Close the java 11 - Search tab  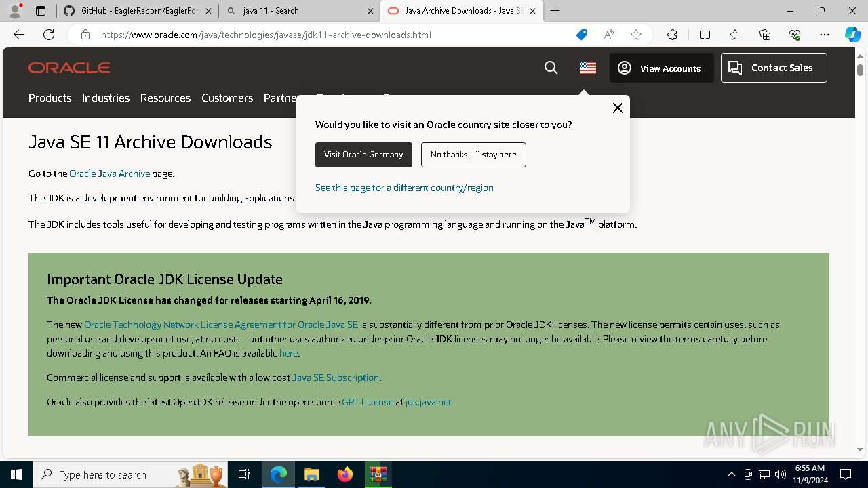coord(370,11)
